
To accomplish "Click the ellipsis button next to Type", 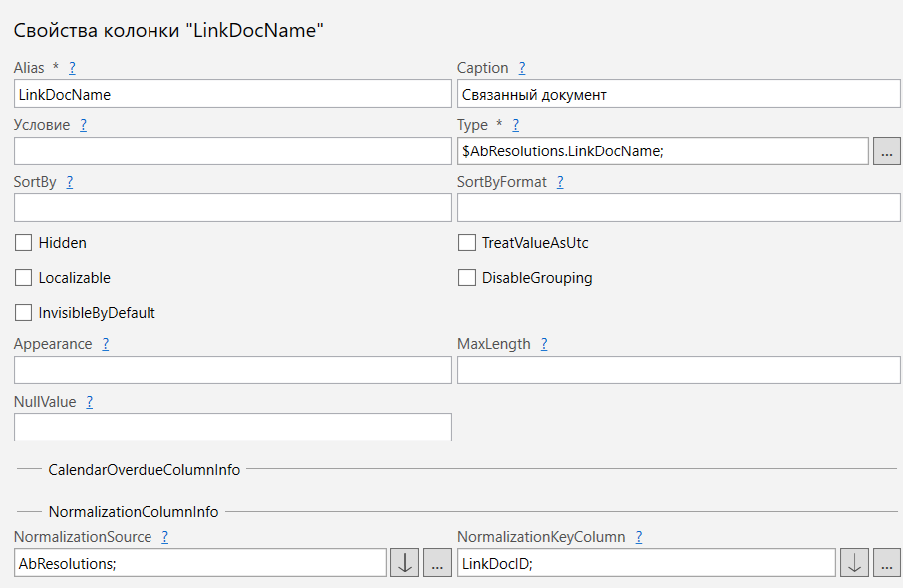I will pos(887,150).
